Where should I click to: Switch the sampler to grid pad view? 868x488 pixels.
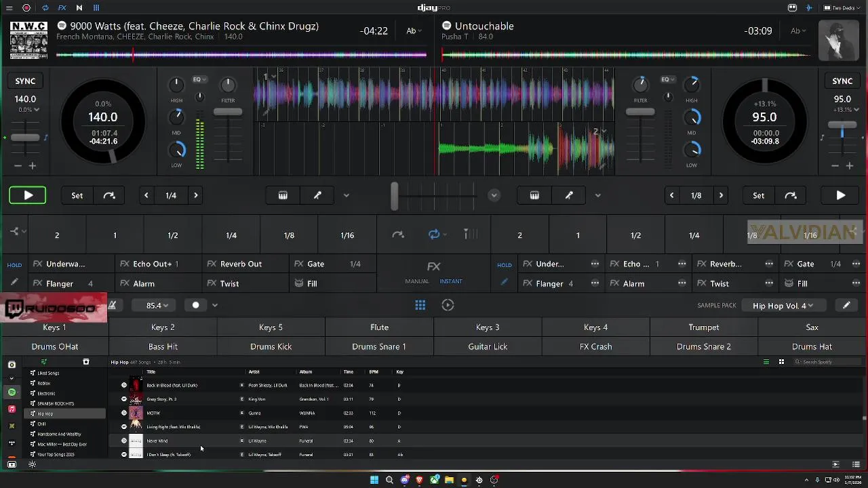[x=420, y=305]
